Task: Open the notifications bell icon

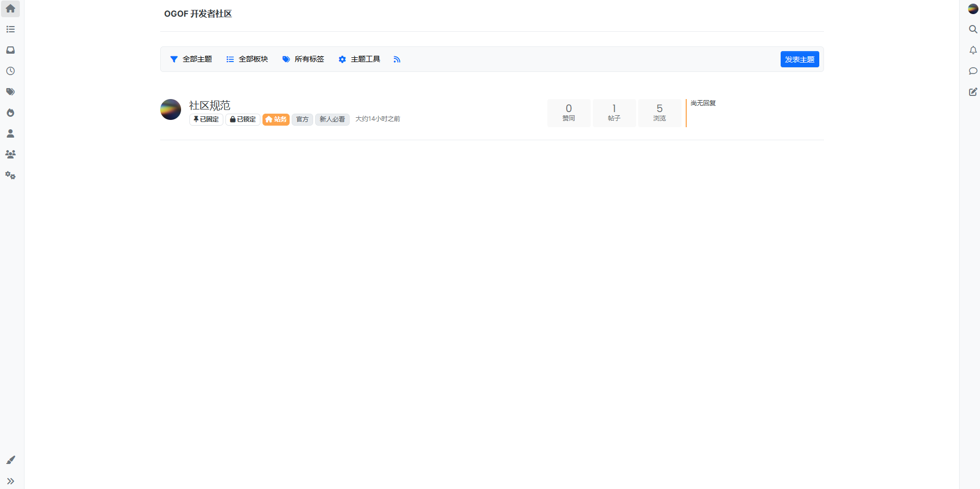Action: (x=973, y=50)
